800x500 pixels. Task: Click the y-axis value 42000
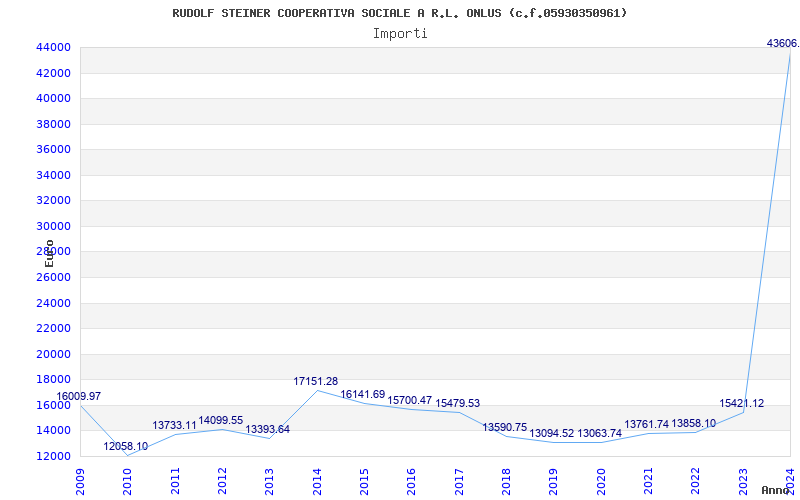pyautogui.click(x=53, y=73)
